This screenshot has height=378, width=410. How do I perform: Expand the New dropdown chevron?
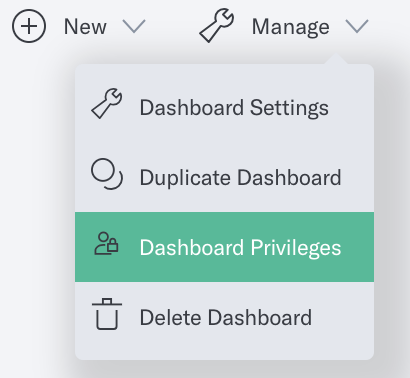click(x=134, y=26)
